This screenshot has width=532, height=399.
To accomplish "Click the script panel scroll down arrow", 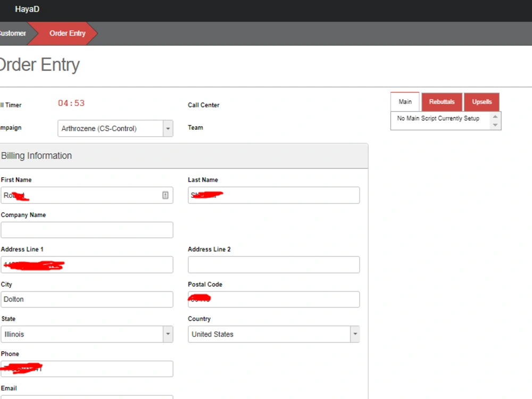I will [x=495, y=125].
